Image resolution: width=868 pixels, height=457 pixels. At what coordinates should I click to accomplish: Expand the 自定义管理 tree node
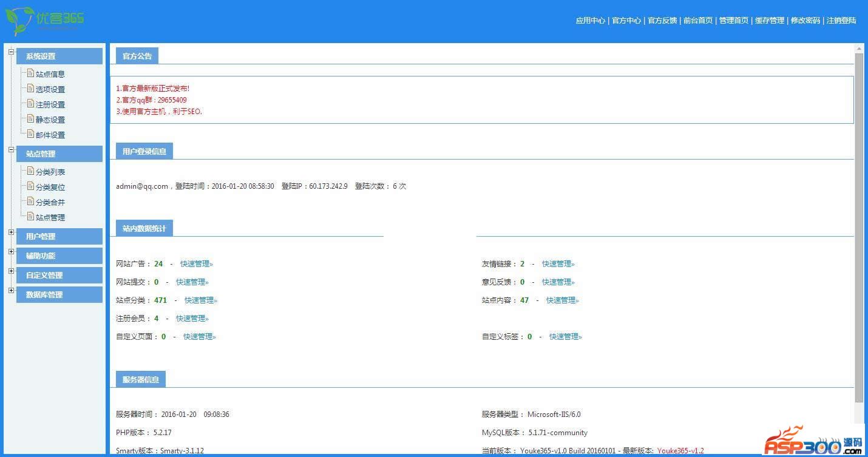click(x=11, y=271)
